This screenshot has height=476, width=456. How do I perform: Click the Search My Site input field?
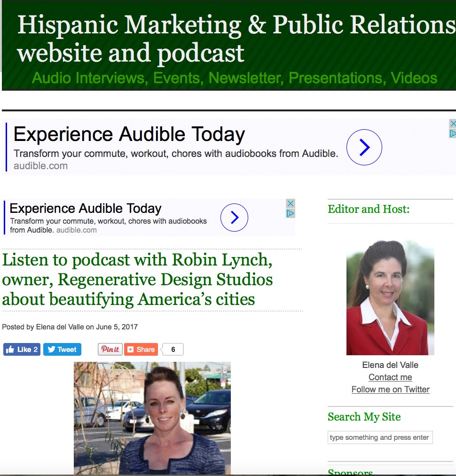[x=380, y=437]
